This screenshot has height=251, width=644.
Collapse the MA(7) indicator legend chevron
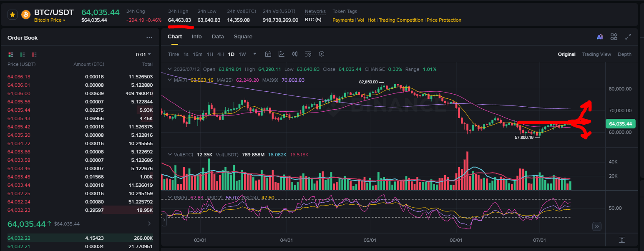(170, 80)
